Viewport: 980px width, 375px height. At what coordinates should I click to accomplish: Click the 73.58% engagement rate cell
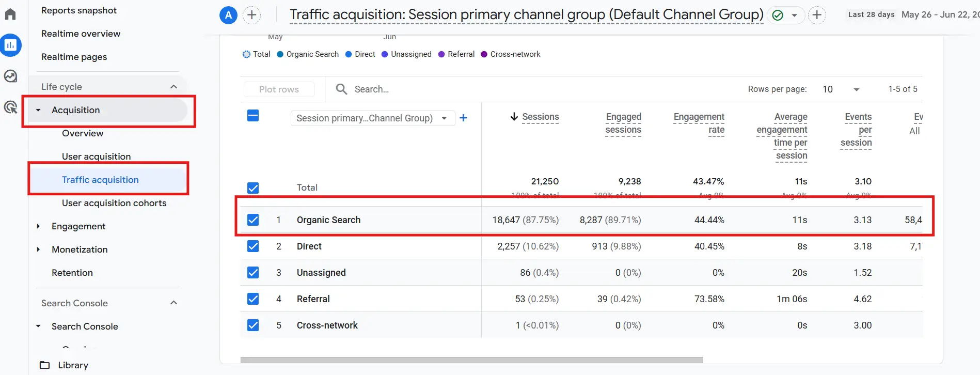709,299
